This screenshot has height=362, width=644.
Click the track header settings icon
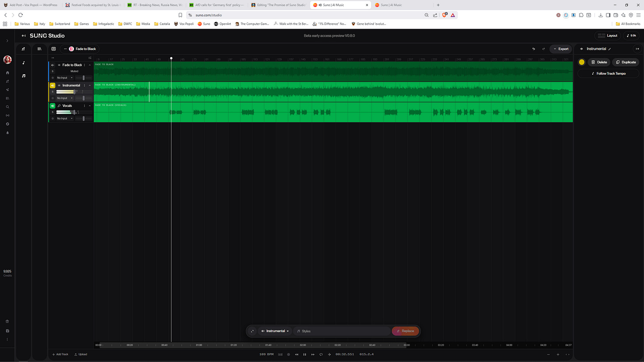pyautogui.click(x=90, y=57)
